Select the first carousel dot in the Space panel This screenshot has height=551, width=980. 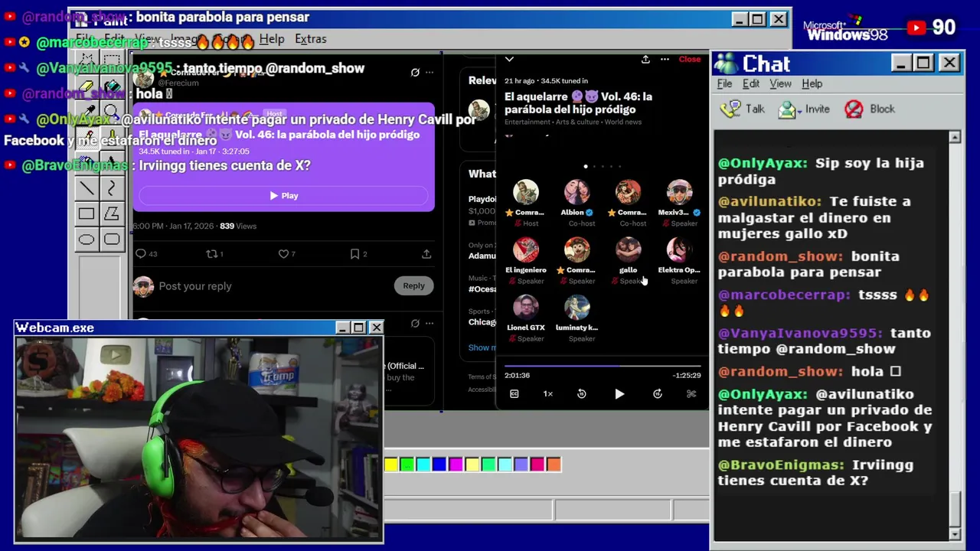pyautogui.click(x=586, y=166)
